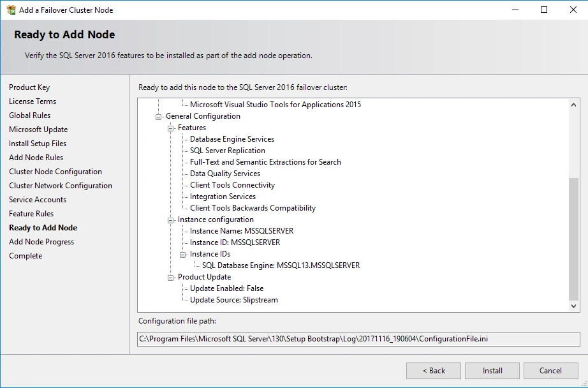Select Data Quality Services tree item

225,174
